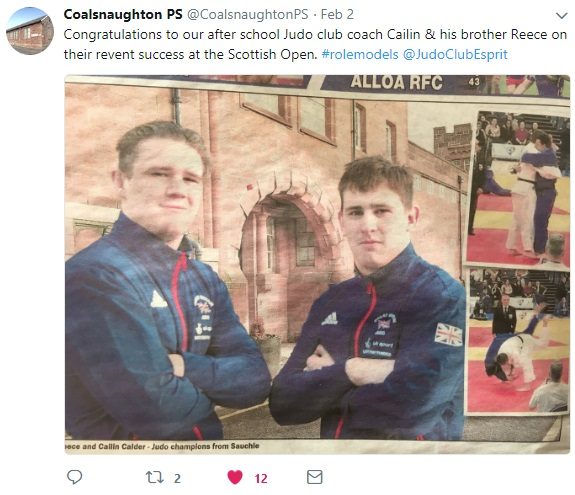Open the tweet options chevron menu
The height and width of the screenshot is (495, 575).
click(x=561, y=16)
